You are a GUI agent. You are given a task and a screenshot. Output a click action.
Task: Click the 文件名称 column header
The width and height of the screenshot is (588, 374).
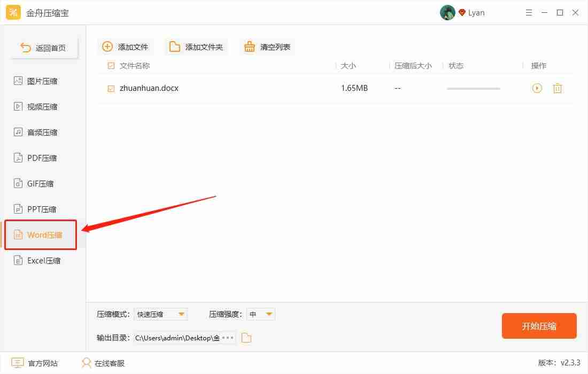click(x=134, y=66)
